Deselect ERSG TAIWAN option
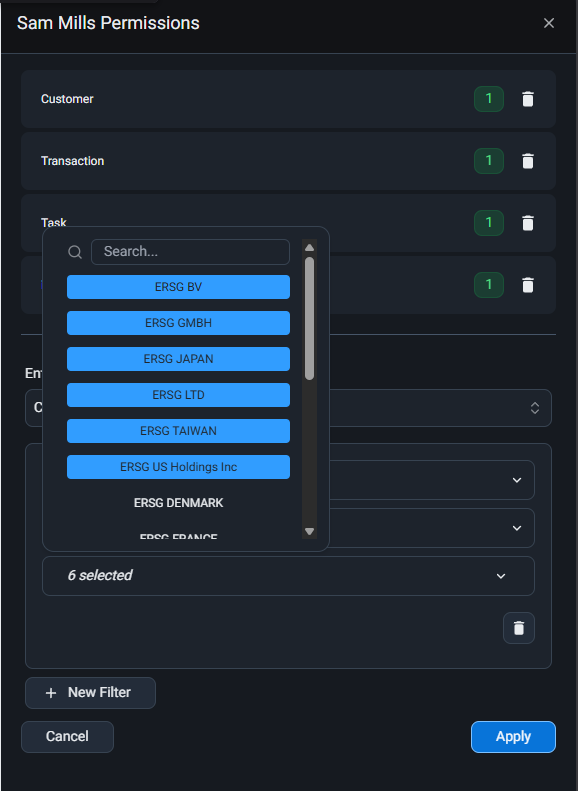 click(x=179, y=431)
